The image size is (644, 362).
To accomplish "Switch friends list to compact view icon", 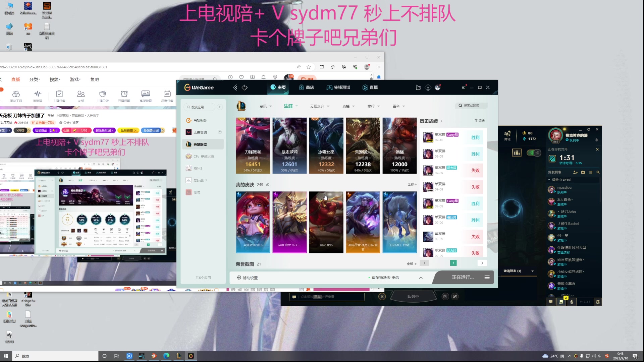I will (590, 172).
